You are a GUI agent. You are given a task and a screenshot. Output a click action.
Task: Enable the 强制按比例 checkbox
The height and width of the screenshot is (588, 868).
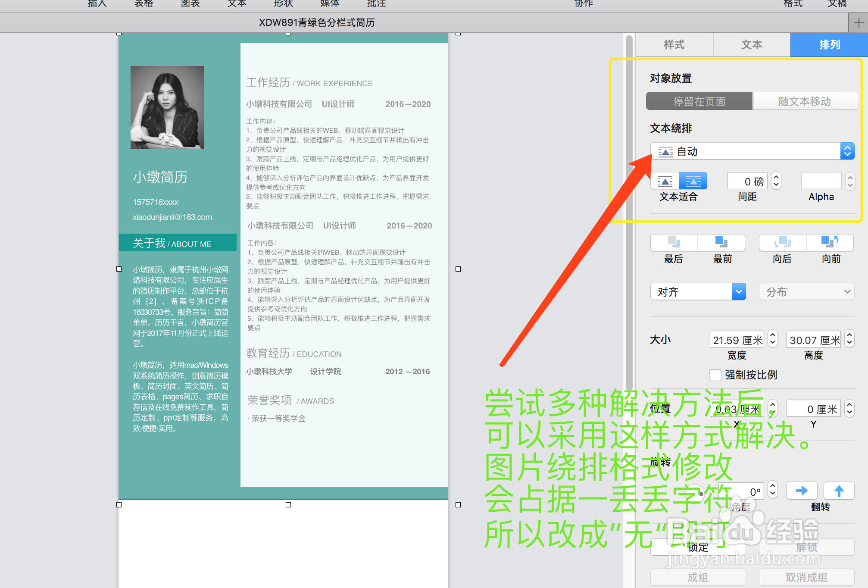tap(715, 375)
